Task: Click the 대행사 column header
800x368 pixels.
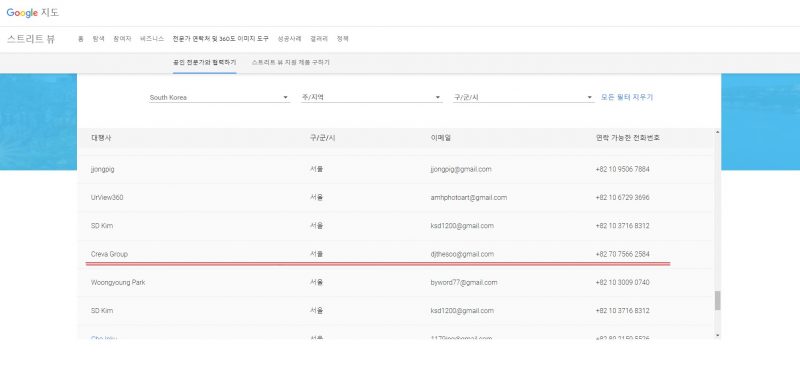Action: [101, 138]
